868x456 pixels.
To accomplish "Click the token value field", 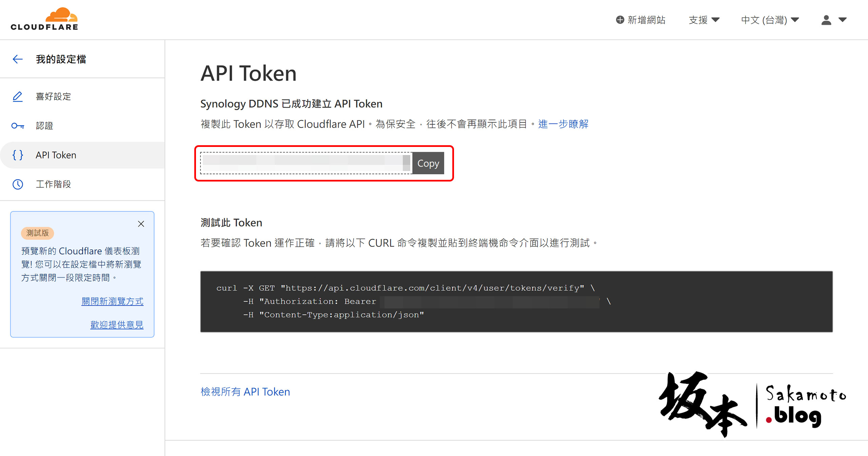I will click(306, 163).
